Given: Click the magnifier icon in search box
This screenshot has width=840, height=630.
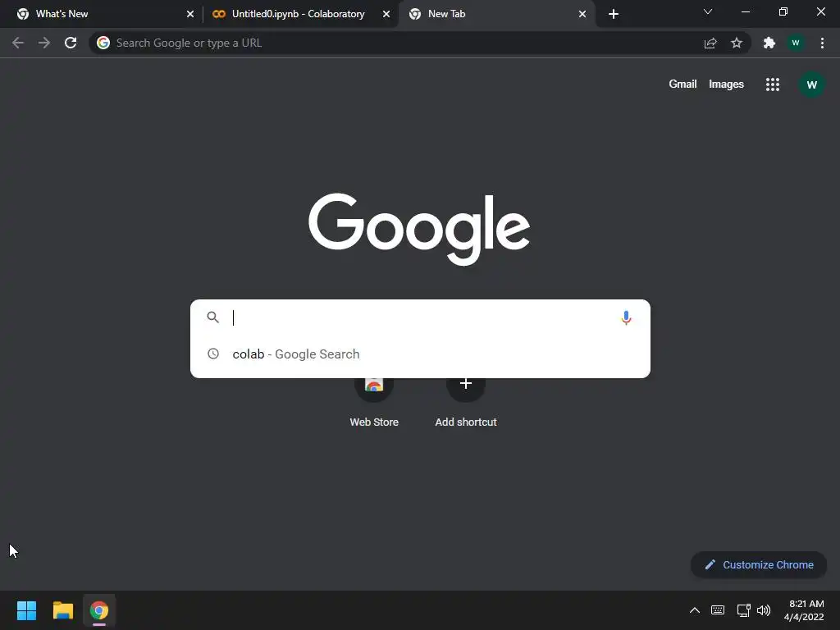Looking at the screenshot, I should pyautogui.click(x=212, y=317).
